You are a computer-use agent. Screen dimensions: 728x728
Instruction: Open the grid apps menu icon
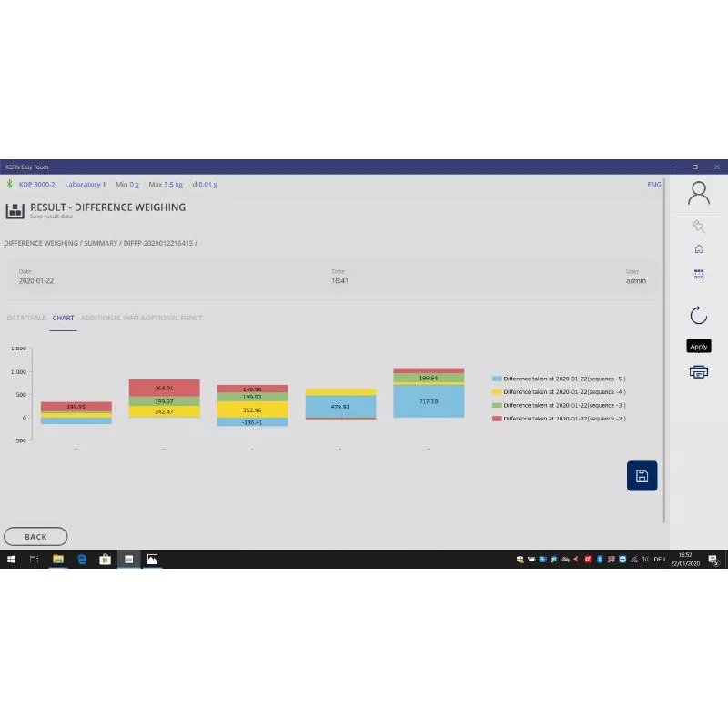pyautogui.click(x=698, y=273)
